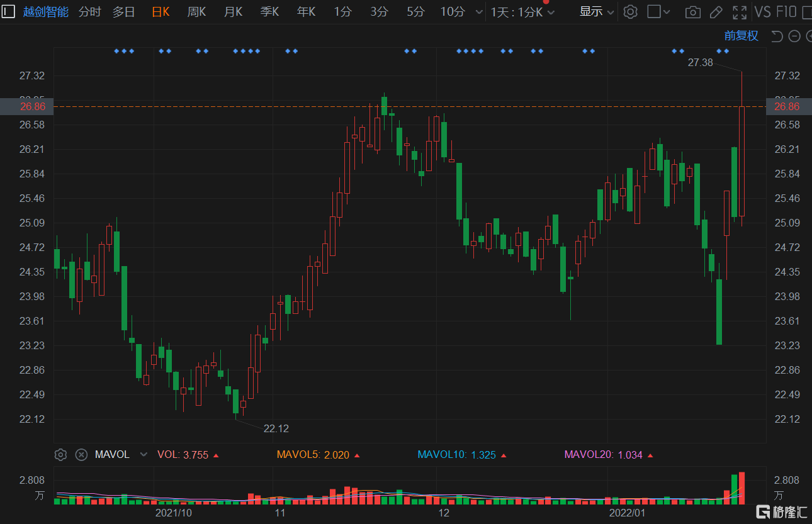Toggle the left sidebar panel icon

click(x=8, y=11)
